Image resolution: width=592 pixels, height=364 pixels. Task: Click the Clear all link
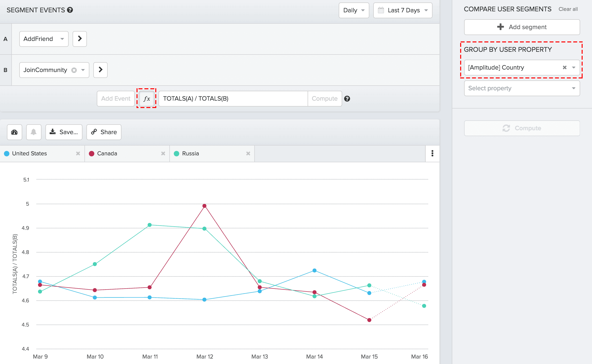(568, 9)
